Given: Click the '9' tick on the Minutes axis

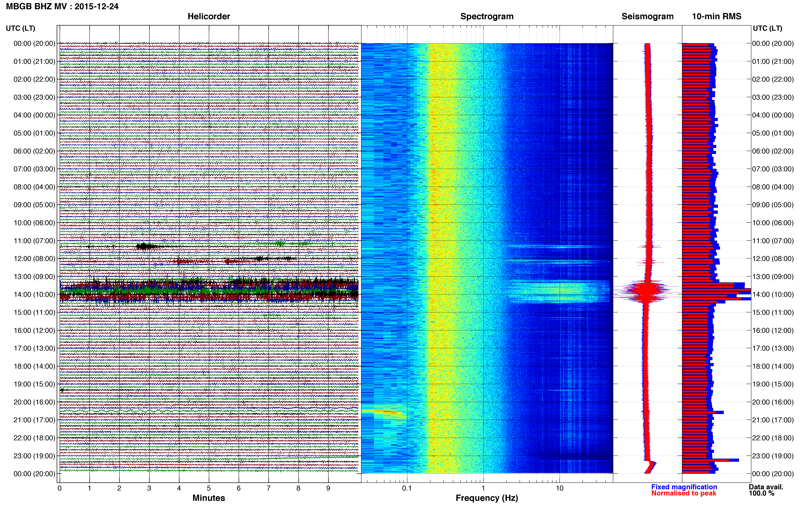Looking at the screenshot, I should coord(328,488).
